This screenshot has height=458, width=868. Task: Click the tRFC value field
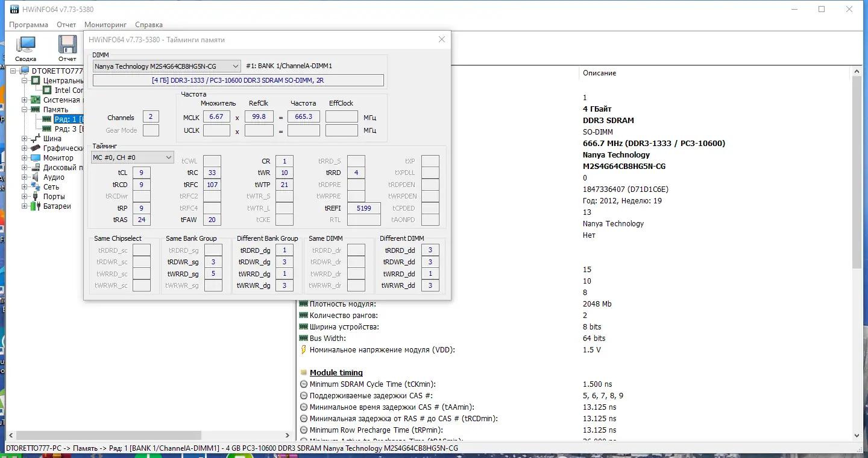click(x=212, y=185)
